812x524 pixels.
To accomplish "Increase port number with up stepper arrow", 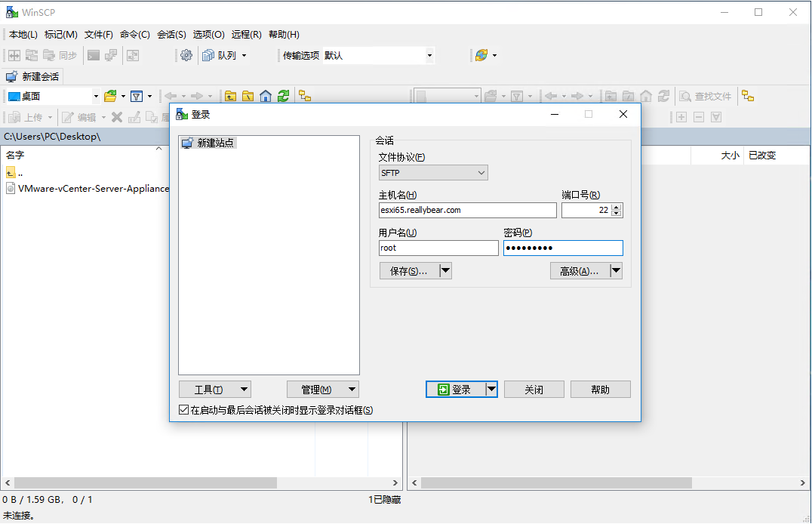I will point(617,207).
